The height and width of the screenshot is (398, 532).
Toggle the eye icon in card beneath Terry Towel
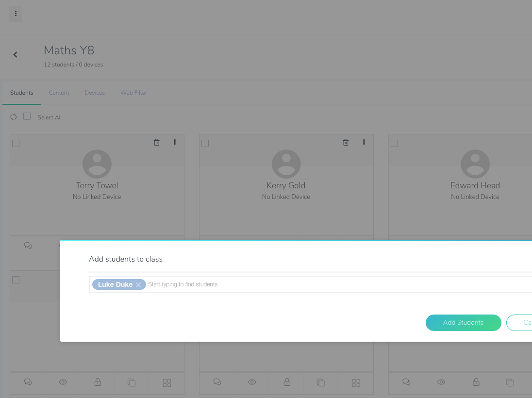click(x=63, y=382)
